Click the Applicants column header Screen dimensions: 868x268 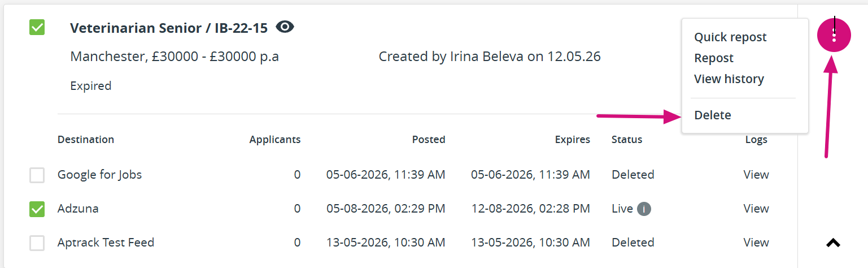click(x=275, y=139)
